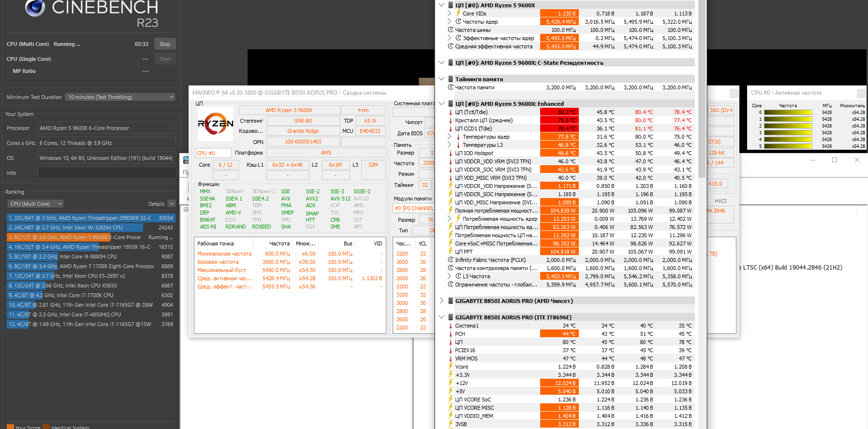
Task: Click the lightning icon beside +12V
Action: 451,383
